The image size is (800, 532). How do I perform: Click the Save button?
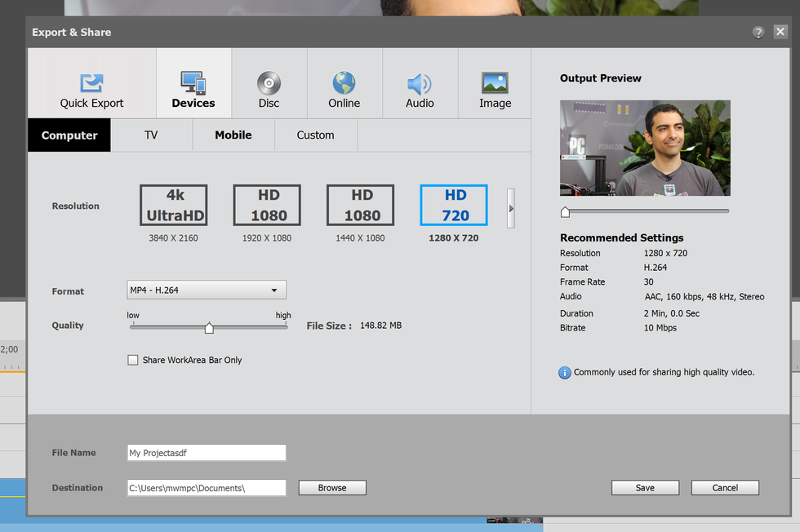pyautogui.click(x=646, y=488)
